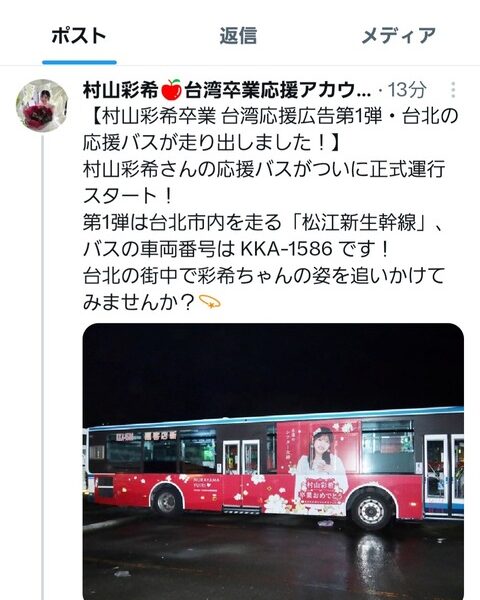Click the gray thread line below avatar
This screenshot has width=480, height=600.
42,367
